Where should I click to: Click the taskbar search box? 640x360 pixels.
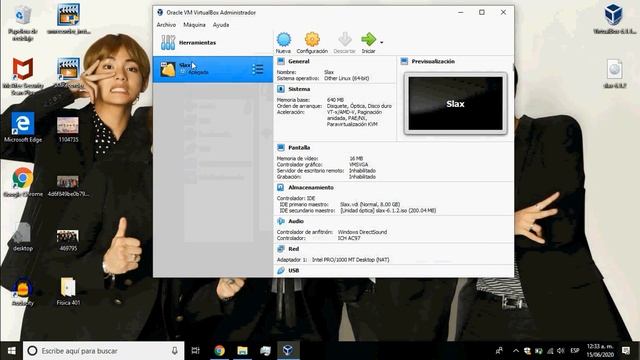[x=103, y=351]
